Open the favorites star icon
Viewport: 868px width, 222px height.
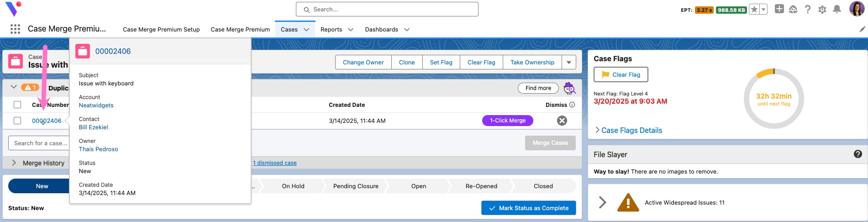(754, 9)
